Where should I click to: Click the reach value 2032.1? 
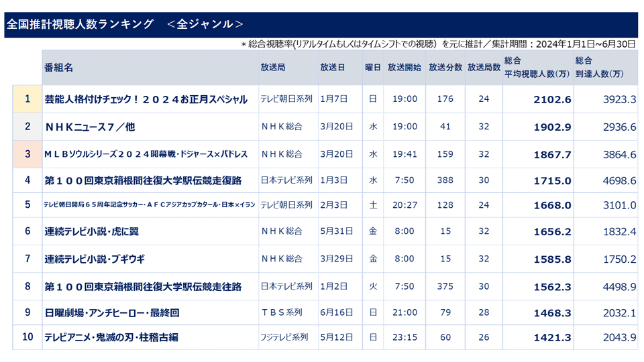[x=619, y=313]
